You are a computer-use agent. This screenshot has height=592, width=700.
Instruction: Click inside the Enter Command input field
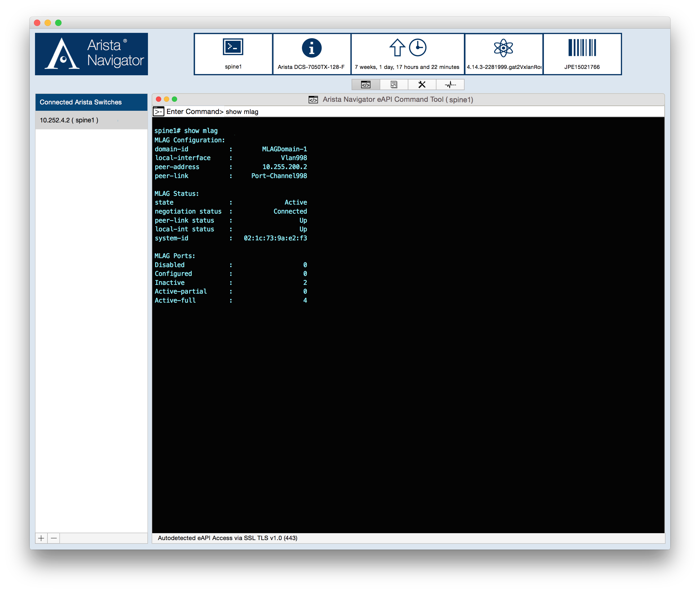tap(302, 112)
